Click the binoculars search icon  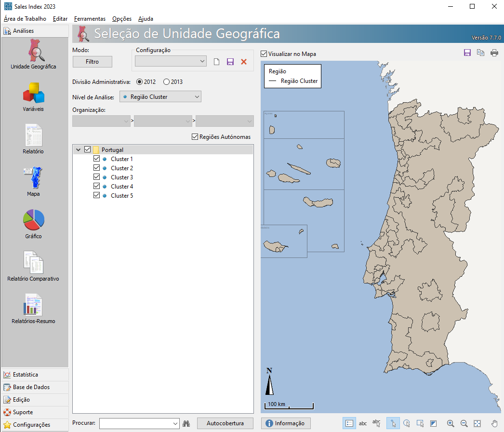pyautogui.click(x=187, y=423)
